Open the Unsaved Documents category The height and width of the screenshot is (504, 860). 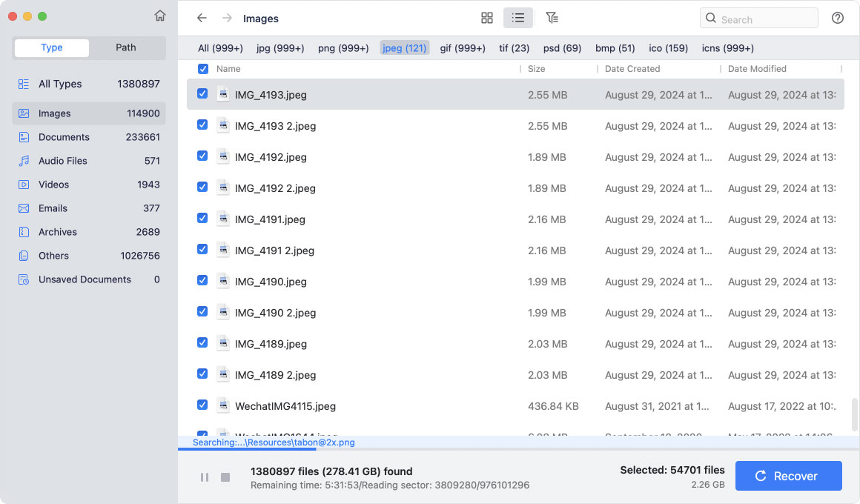pos(85,279)
